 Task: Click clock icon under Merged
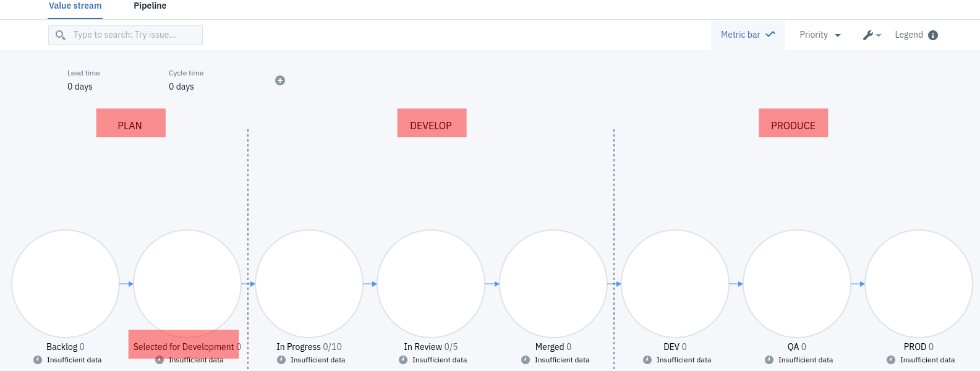pyautogui.click(x=526, y=360)
